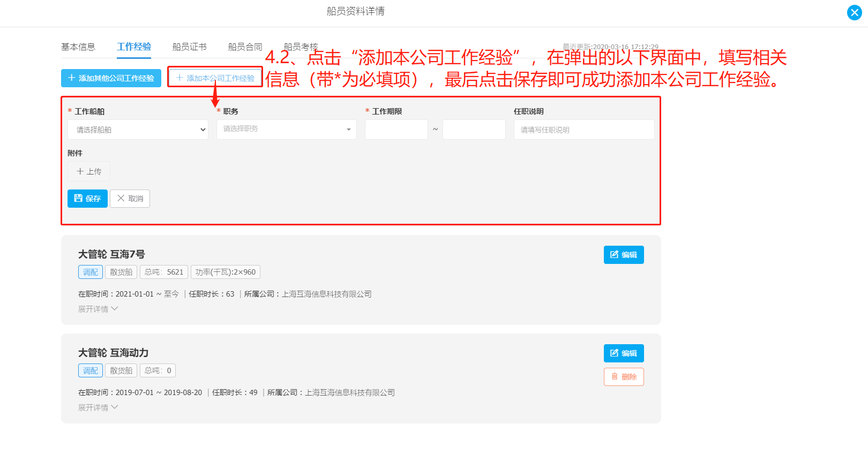Close the 船员资料详情 dialog
Image resolution: width=868 pixels, height=470 pixels.
tap(854, 12)
